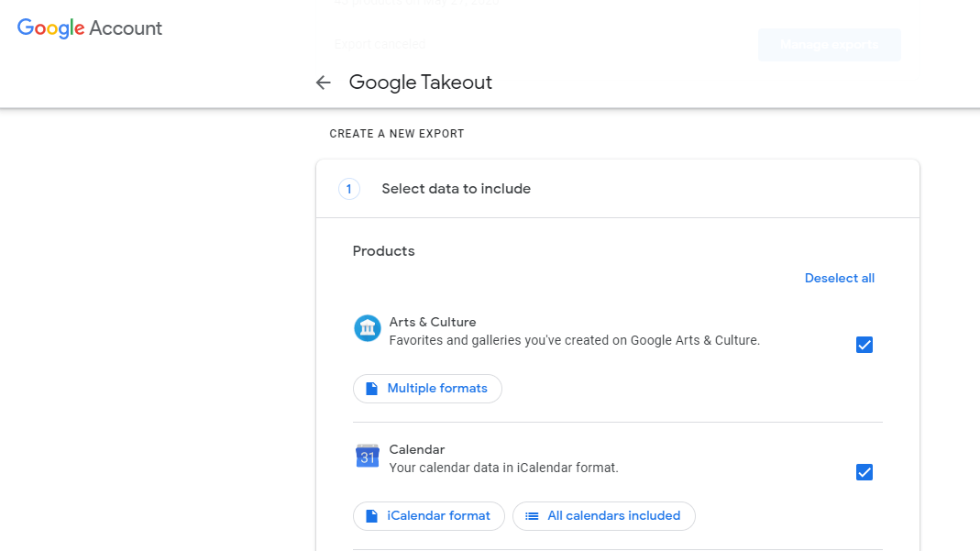
Task: Open the All calendars included chooser
Action: (603, 515)
